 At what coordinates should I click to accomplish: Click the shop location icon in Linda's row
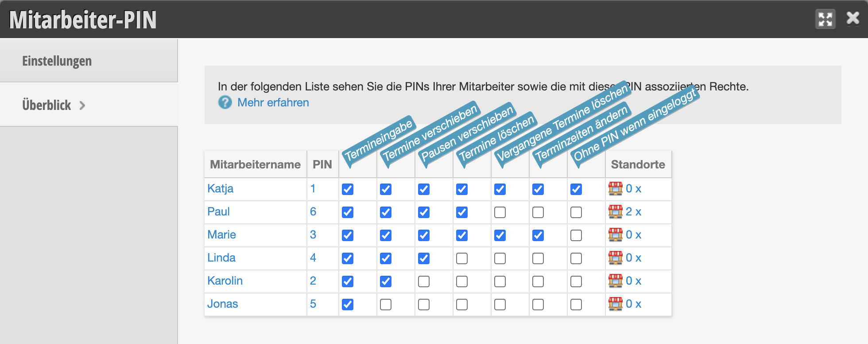[615, 258]
